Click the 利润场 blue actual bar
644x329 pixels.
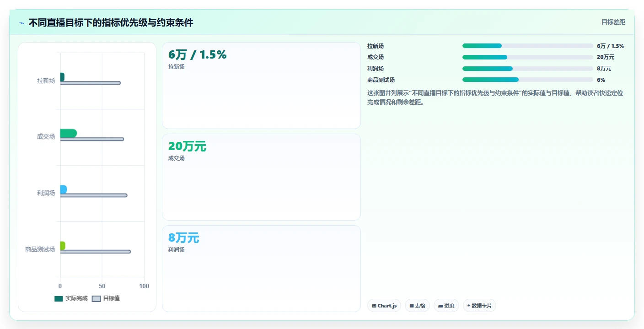coord(63,189)
